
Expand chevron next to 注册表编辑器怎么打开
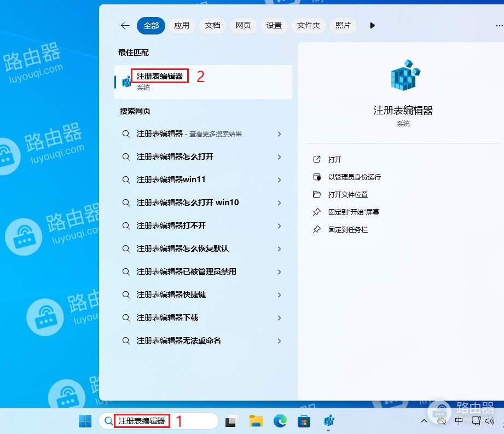279,157
